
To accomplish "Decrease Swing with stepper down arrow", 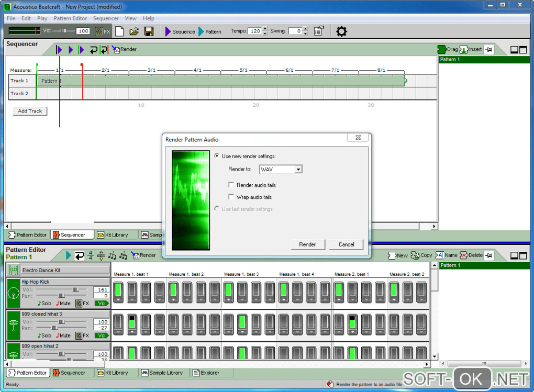I will tap(305, 33).
